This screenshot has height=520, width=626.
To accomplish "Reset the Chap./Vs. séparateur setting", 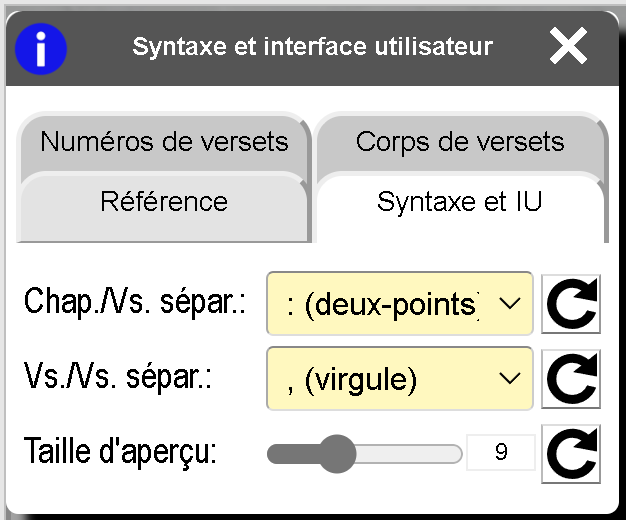I will pyautogui.click(x=572, y=304).
